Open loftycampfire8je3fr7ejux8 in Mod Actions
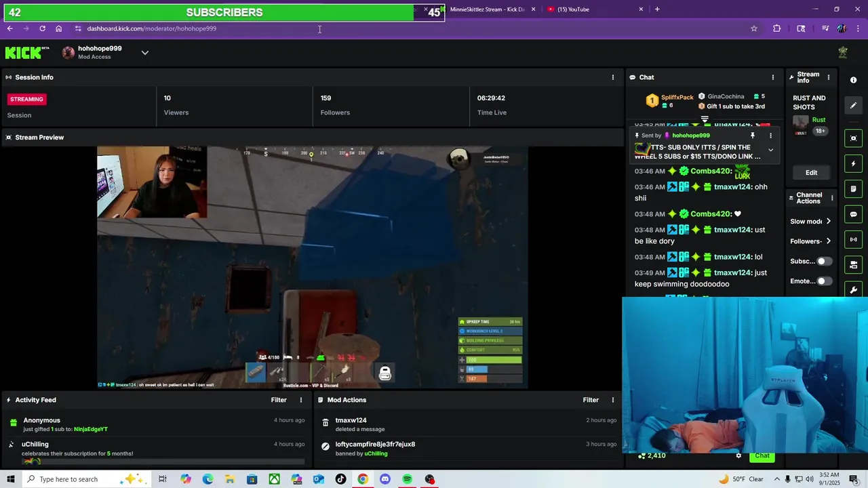 click(x=375, y=445)
